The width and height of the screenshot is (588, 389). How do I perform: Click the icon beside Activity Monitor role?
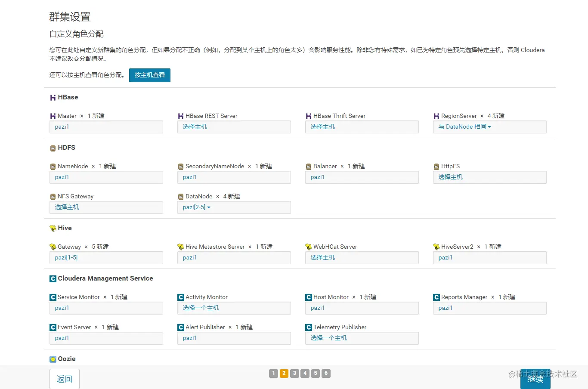181,297
